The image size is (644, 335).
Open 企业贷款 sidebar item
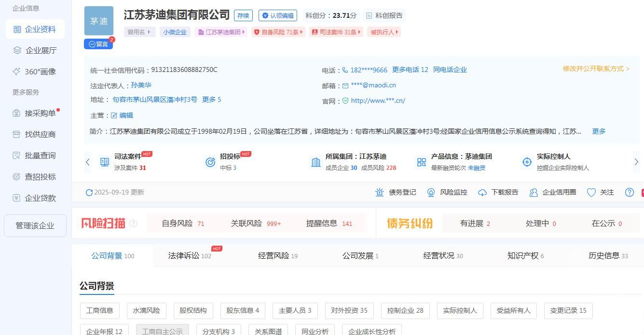click(x=35, y=198)
